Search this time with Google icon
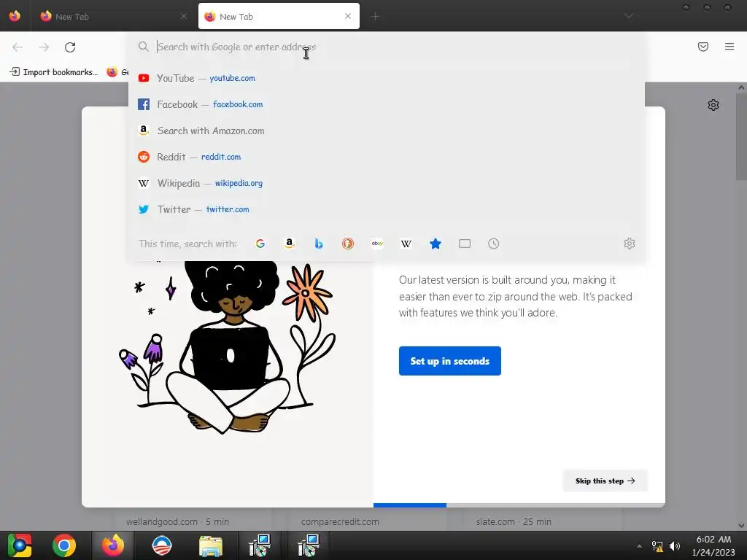The height and width of the screenshot is (560, 747). click(x=260, y=244)
